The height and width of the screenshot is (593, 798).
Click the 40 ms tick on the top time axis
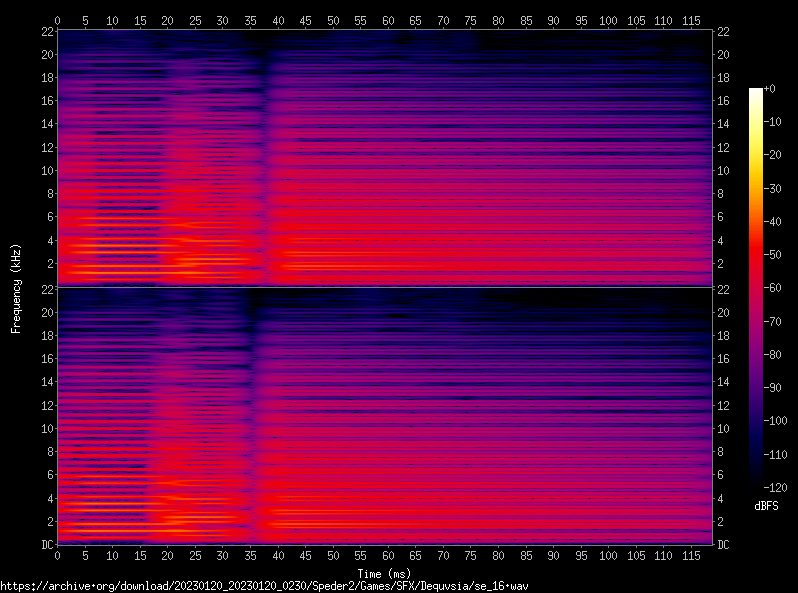tap(278, 20)
